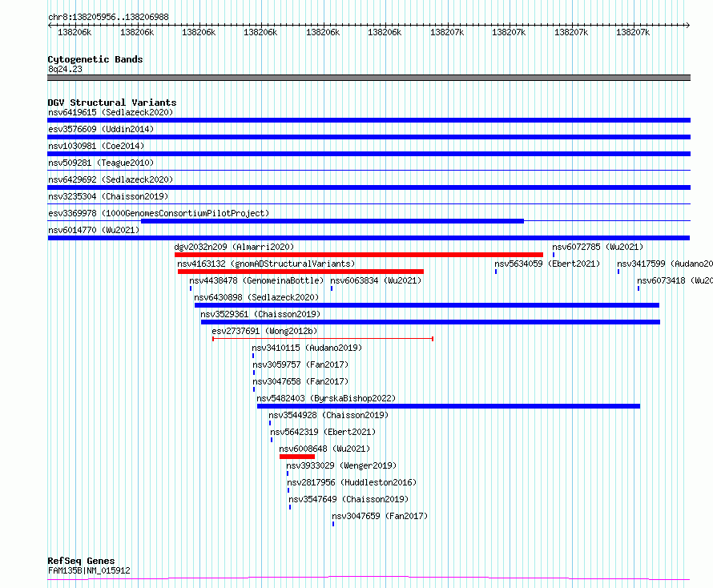Click the nsv3529361 (Chaisson2019) label
Screen dimensions: 713x588
point(260,314)
